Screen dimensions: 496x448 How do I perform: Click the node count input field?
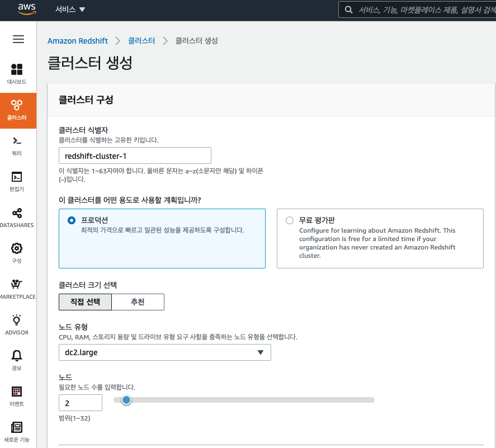click(81, 403)
